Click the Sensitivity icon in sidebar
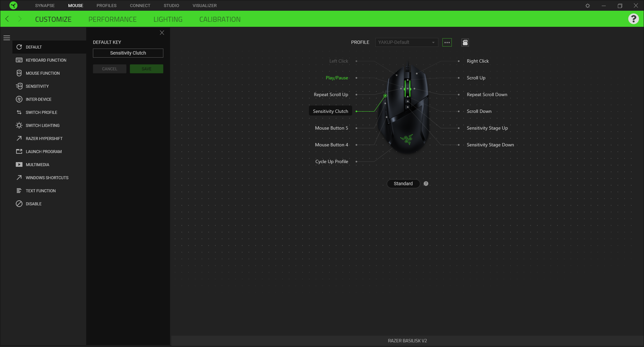The height and width of the screenshot is (347, 644). point(19,86)
